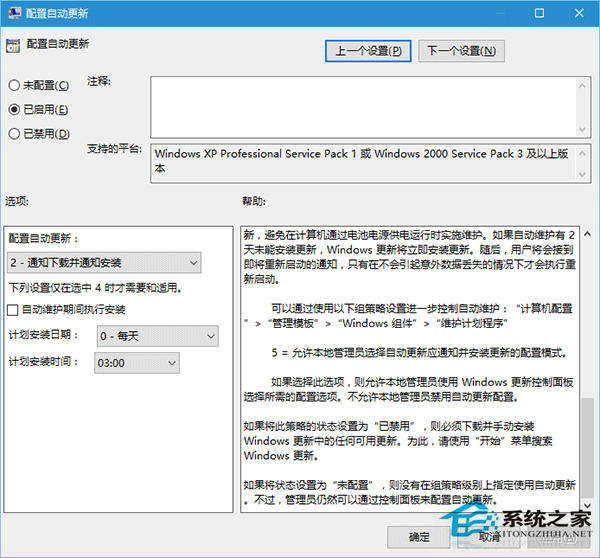Viewport: 600px width, 558px height.
Task: Maximize the 配置自动更新 window
Action: [539, 13]
